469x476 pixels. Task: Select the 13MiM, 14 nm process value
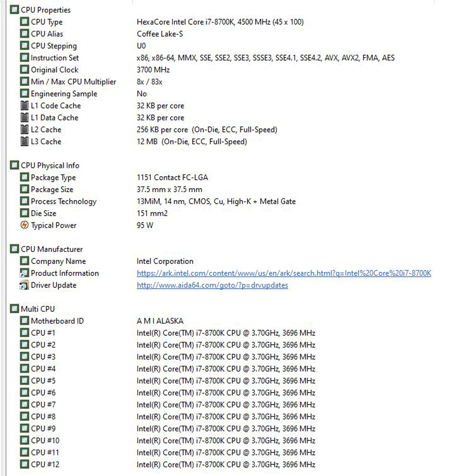click(216, 201)
